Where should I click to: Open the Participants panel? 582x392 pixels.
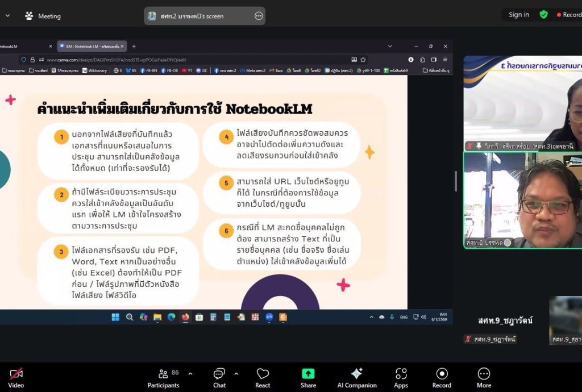click(x=163, y=378)
